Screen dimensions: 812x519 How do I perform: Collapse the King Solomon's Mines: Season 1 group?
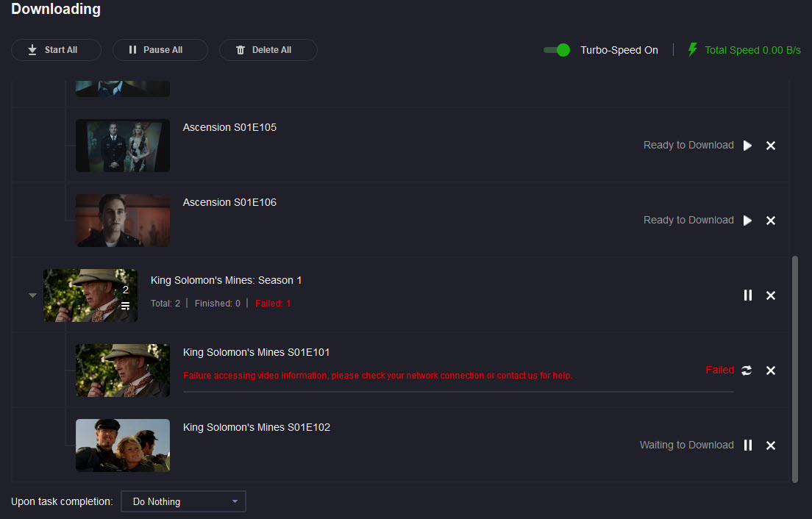coord(32,296)
